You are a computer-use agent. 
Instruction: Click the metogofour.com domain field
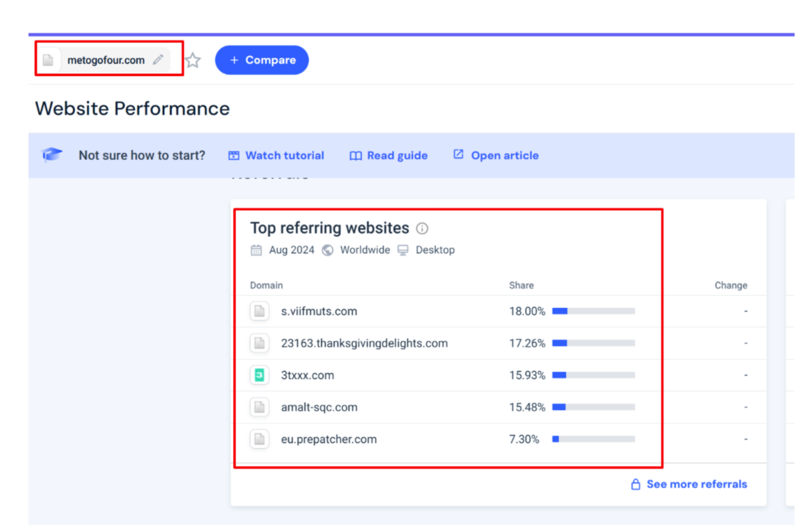tap(106, 60)
